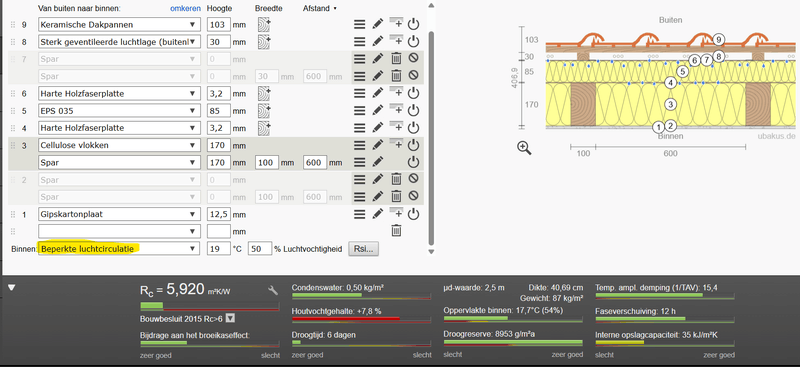This screenshot has height=367, width=800.
Task: Open settings with the wrench icon beside Rc value
Action: point(273,290)
